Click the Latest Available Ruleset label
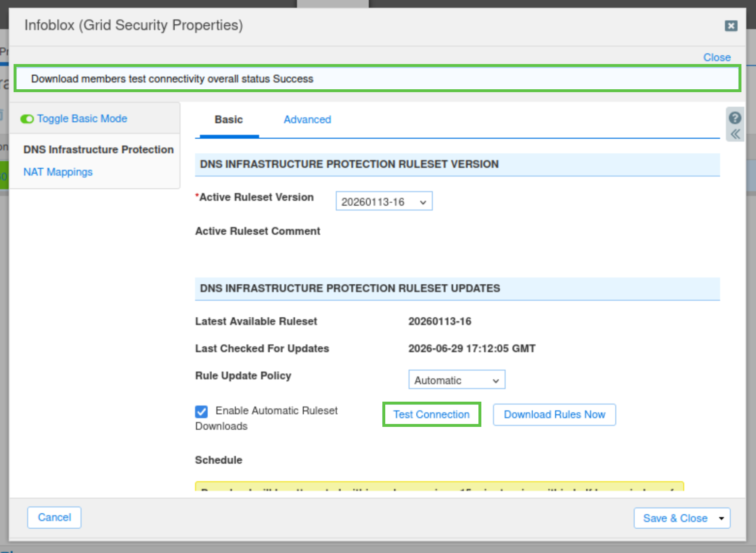This screenshot has height=553, width=756. pyautogui.click(x=256, y=322)
